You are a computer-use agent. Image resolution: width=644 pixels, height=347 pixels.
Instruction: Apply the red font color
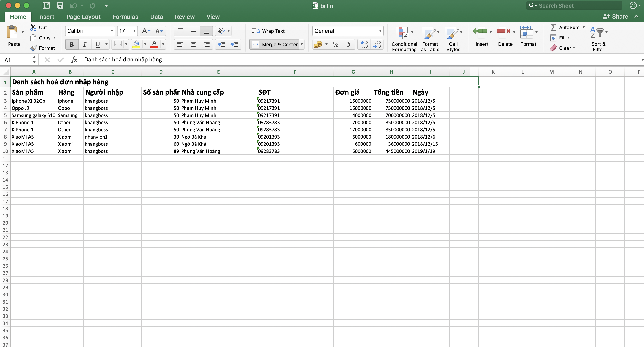click(154, 44)
